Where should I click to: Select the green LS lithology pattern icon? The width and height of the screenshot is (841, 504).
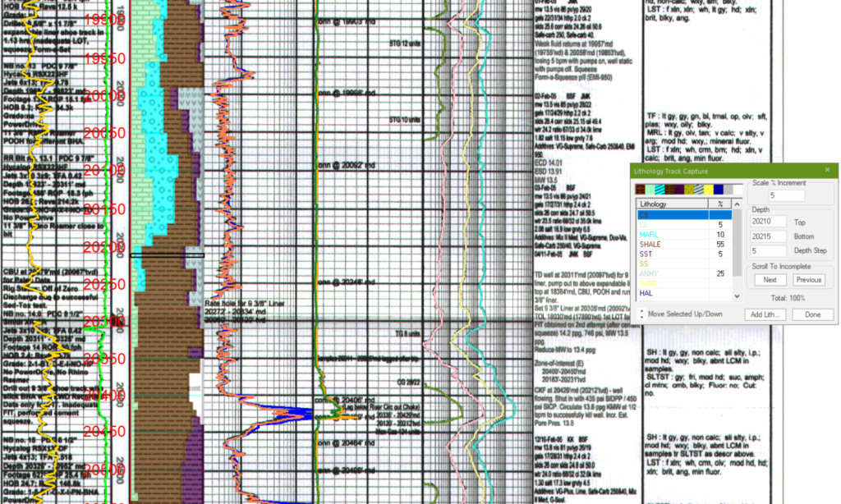(650, 190)
